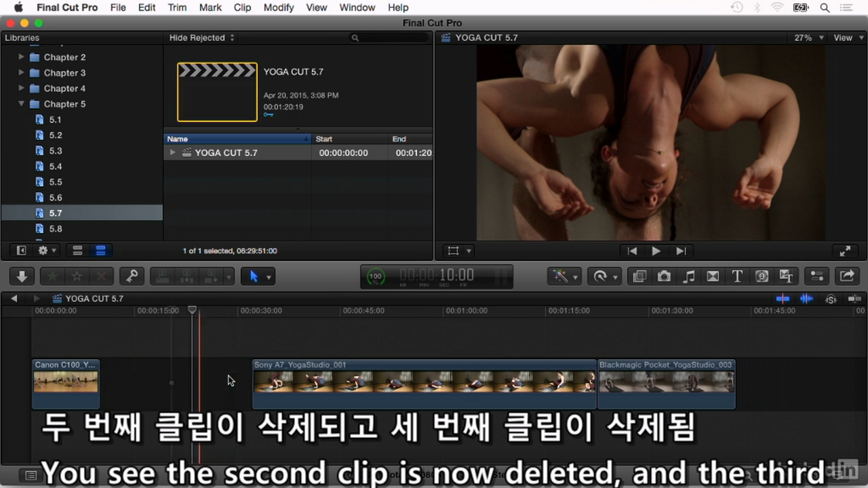Open Spotlight search in menu bar
The image size is (868, 488).
click(x=825, y=7)
